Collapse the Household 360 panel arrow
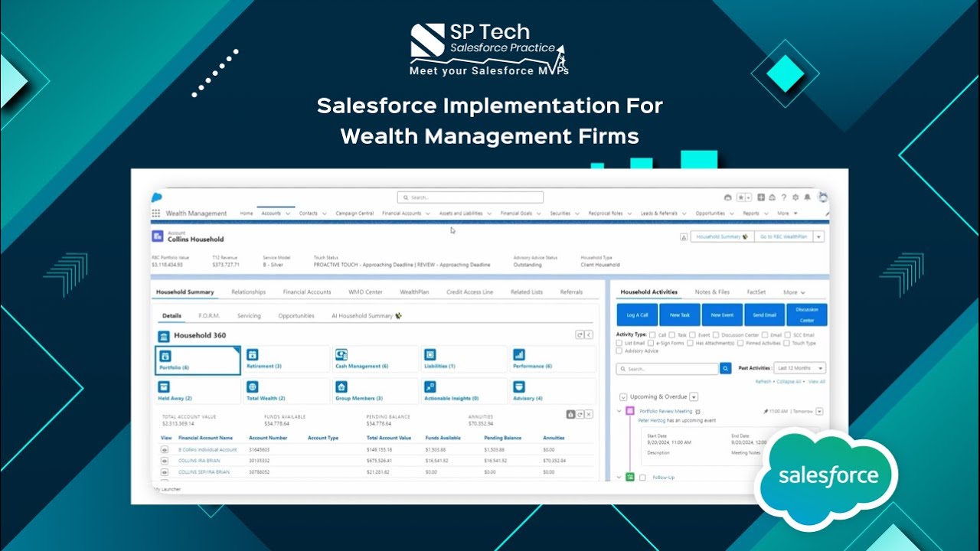This screenshot has height=551, width=980. coord(589,335)
